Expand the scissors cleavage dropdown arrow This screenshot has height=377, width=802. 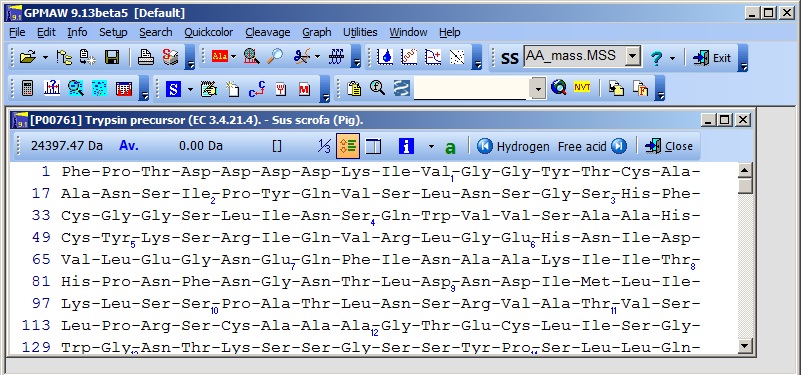318,57
